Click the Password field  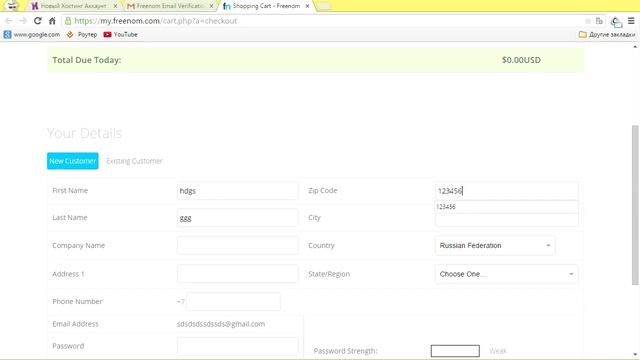(x=237, y=346)
